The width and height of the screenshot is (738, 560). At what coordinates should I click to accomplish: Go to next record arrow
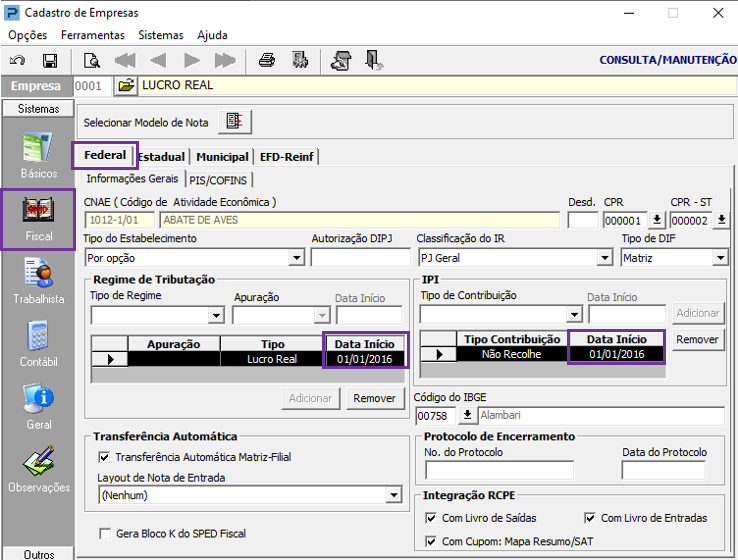point(192,61)
